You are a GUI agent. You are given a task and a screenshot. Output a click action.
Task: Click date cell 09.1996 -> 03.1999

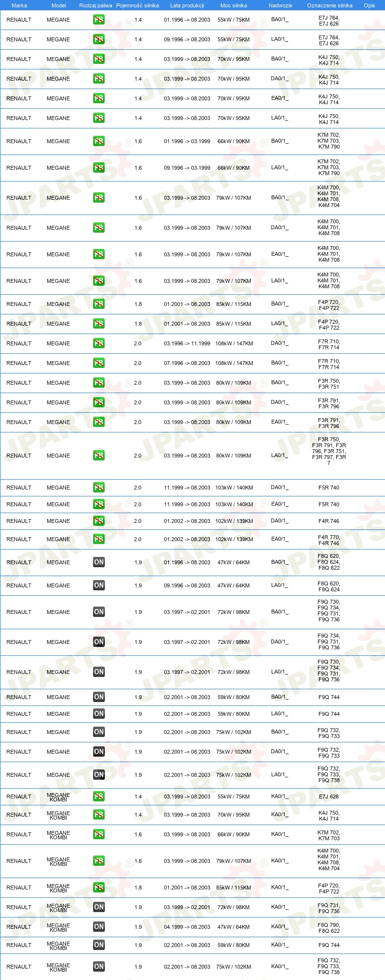click(187, 168)
